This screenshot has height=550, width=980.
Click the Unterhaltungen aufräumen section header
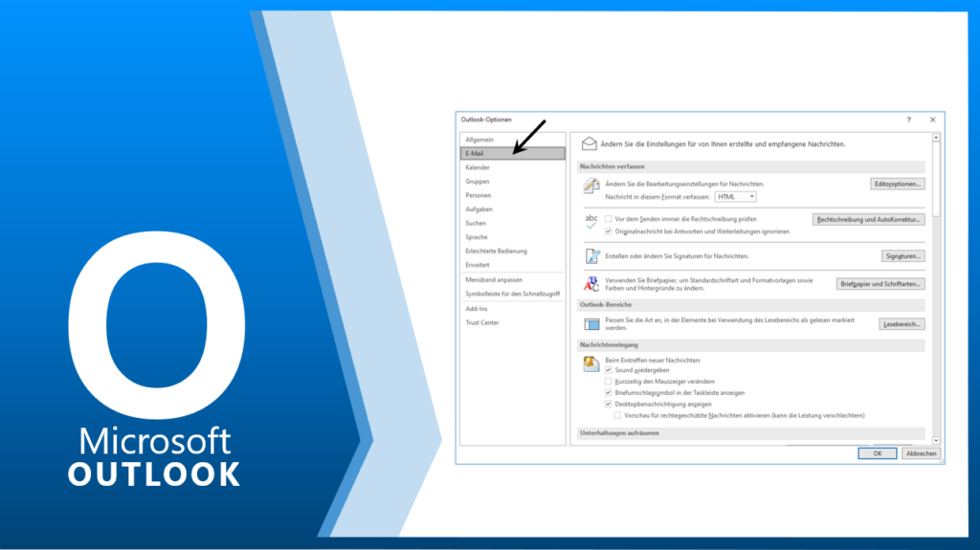pos(750,433)
